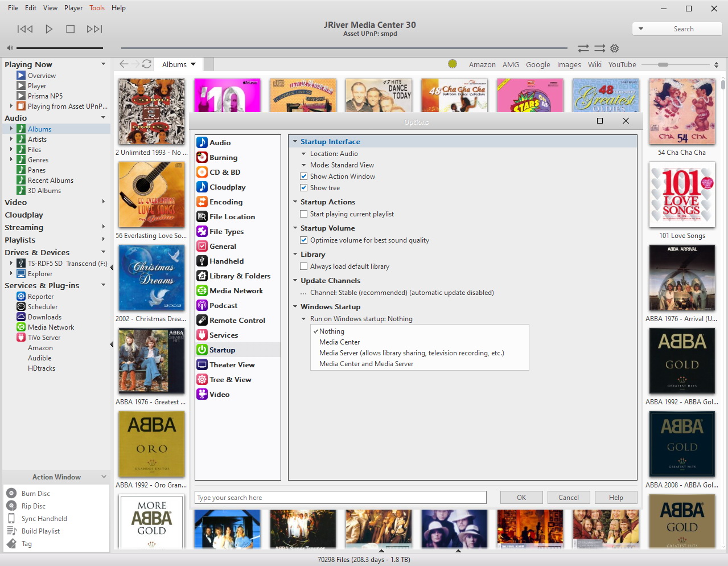Viewport: 728px width, 566px height.
Task: Select Remote Control options category
Action: (238, 321)
